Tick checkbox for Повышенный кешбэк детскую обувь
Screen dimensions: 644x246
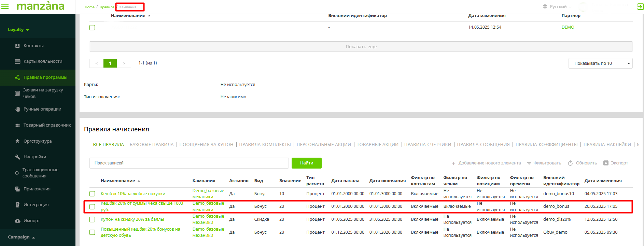[x=92, y=232]
